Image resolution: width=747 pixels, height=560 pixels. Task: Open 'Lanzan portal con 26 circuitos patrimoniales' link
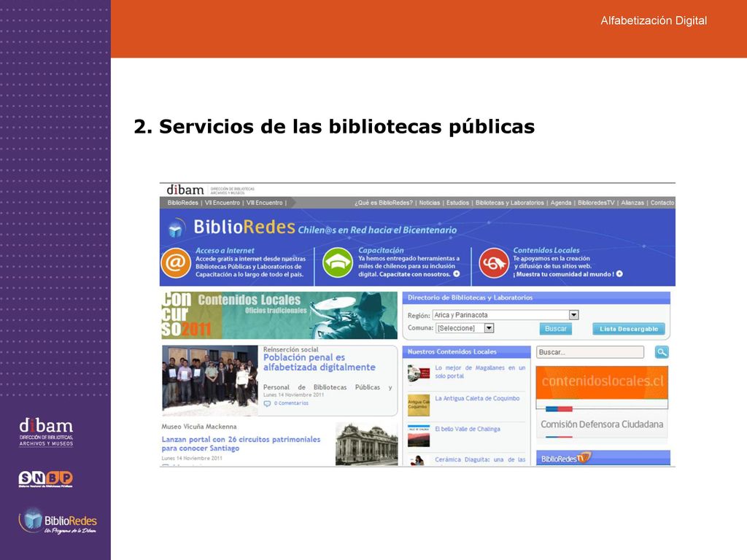click(x=241, y=444)
